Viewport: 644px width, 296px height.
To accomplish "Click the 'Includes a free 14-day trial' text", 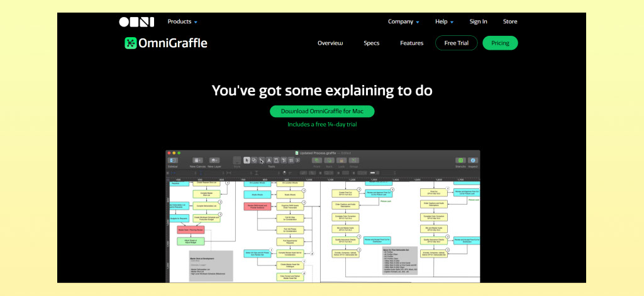I will click(x=322, y=124).
